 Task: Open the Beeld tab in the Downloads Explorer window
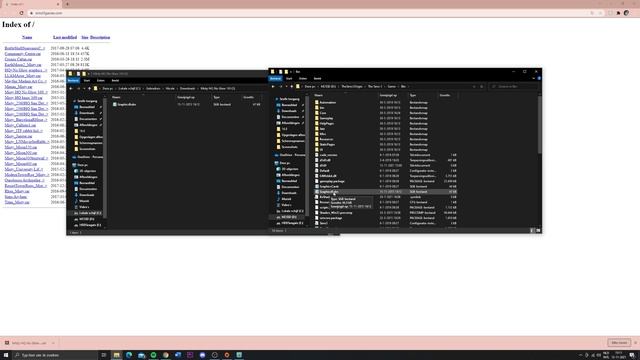[115, 80]
